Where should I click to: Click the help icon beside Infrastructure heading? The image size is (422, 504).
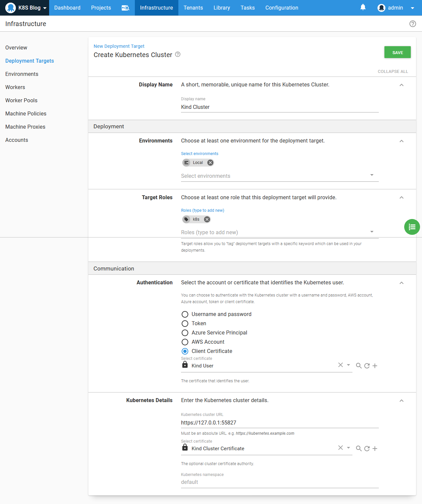point(412,24)
